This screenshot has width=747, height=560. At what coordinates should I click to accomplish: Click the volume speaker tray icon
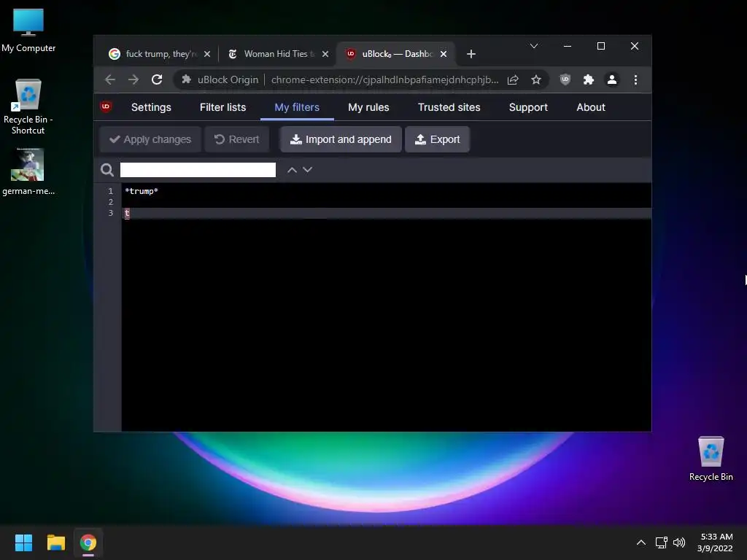pyautogui.click(x=679, y=542)
